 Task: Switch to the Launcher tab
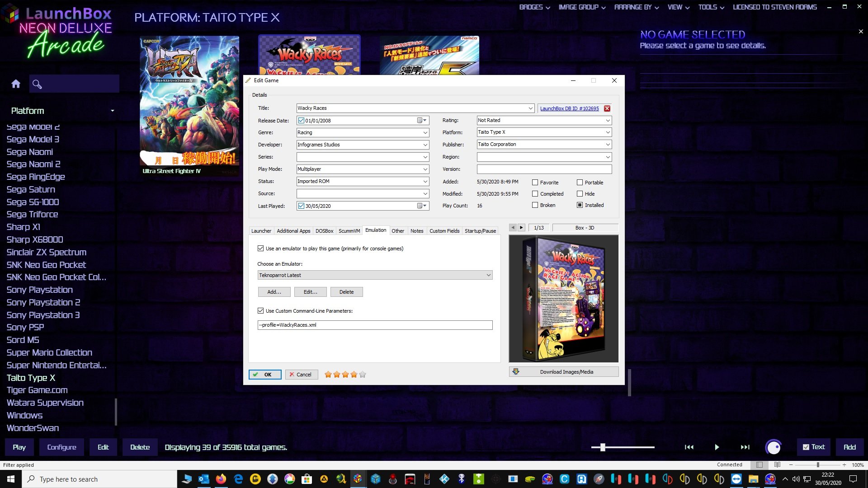[261, 231]
